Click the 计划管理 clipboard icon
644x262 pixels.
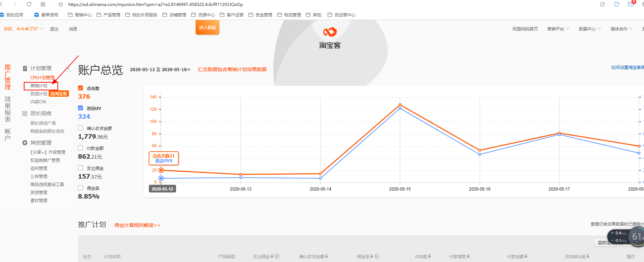point(25,68)
